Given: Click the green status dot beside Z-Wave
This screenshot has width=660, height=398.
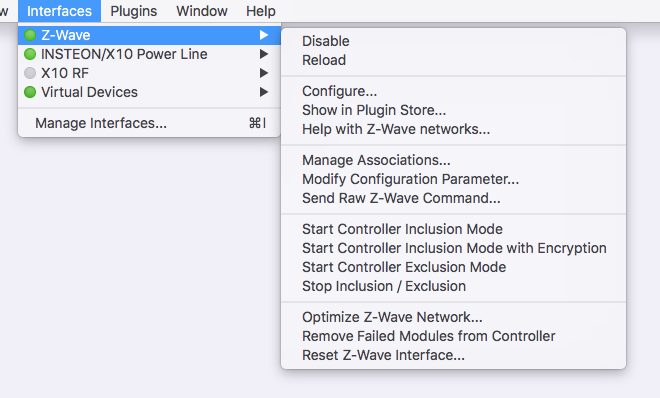Looking at the screenshot, I should tap(30, 35).
